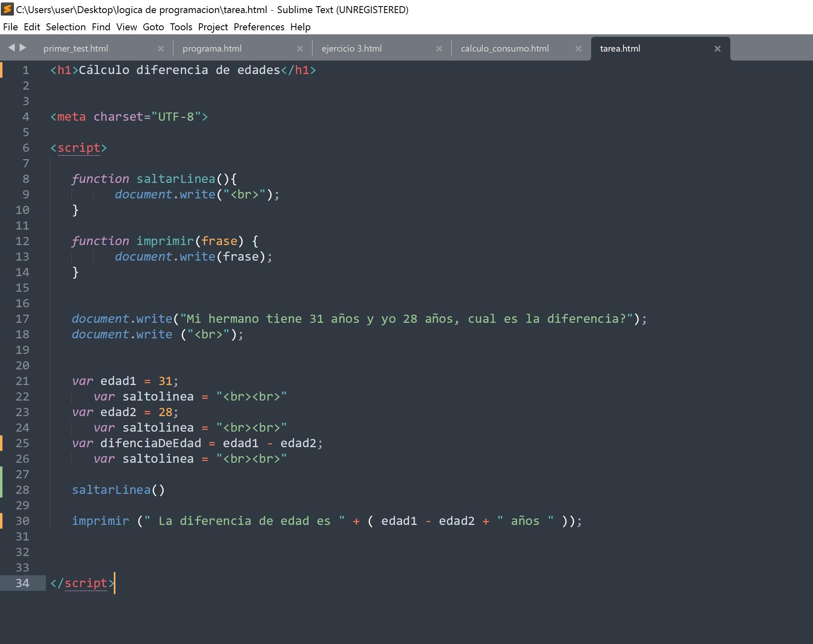Open the Tools menu
Viewport: 813px width, 644px height.
(181, 27)
